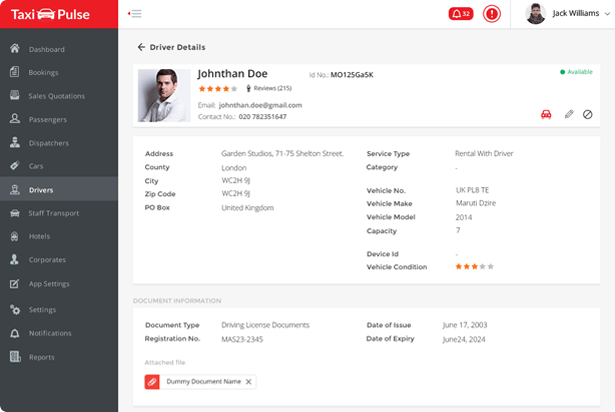This screenshot has width=615, height=412.
Task: Click the Taxi Pulse logo
Action: (x=50, y=14)
